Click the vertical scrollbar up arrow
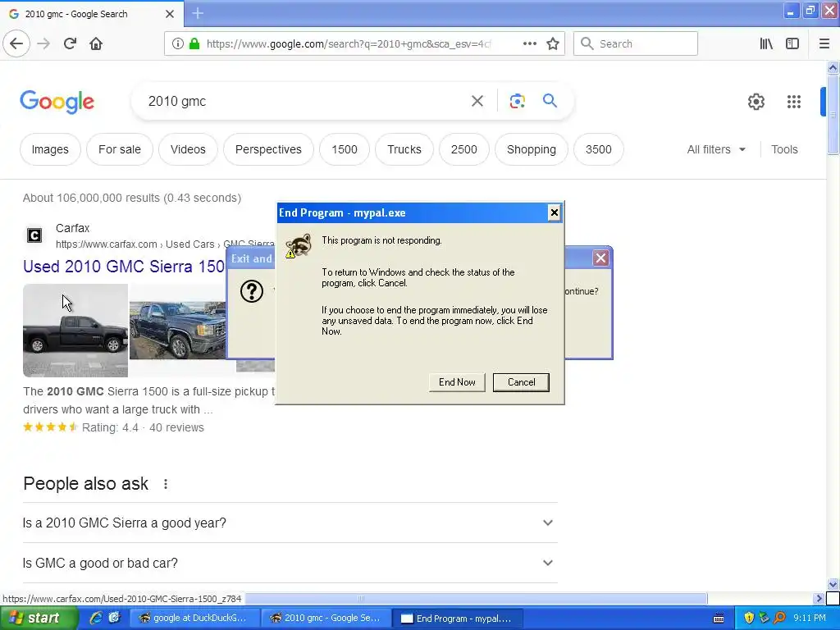 pyautogui.click(x=833, y=67)
